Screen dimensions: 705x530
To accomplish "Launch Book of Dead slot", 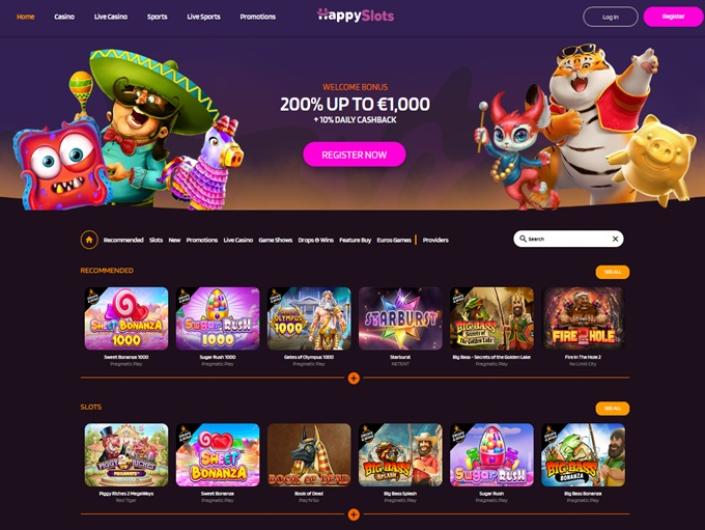I will coord(309,455).
